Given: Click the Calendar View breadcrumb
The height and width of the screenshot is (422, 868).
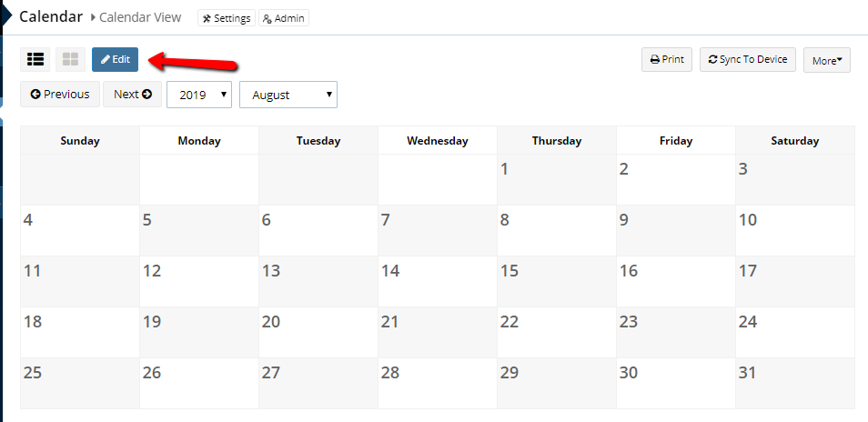Looking at the screenshot, I should coord(140,17).
